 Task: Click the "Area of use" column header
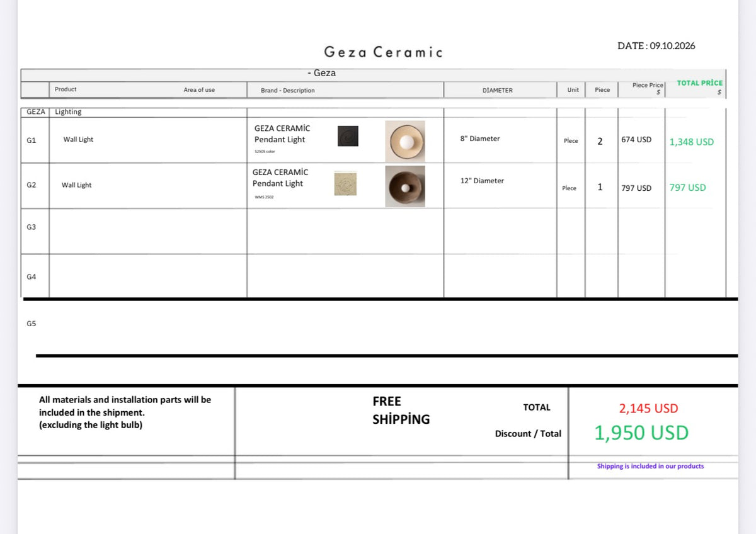(199, 90)
